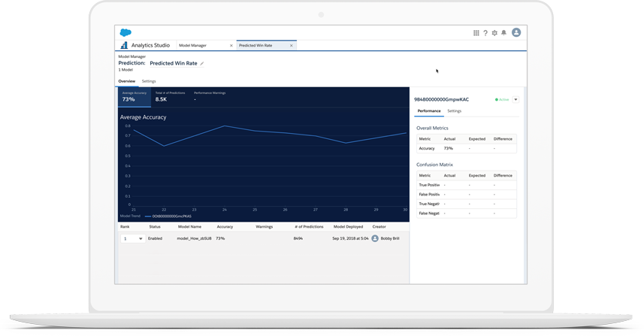644x336 pixels.
Task: Click the True Negative row label
Action: coord(429,204)
